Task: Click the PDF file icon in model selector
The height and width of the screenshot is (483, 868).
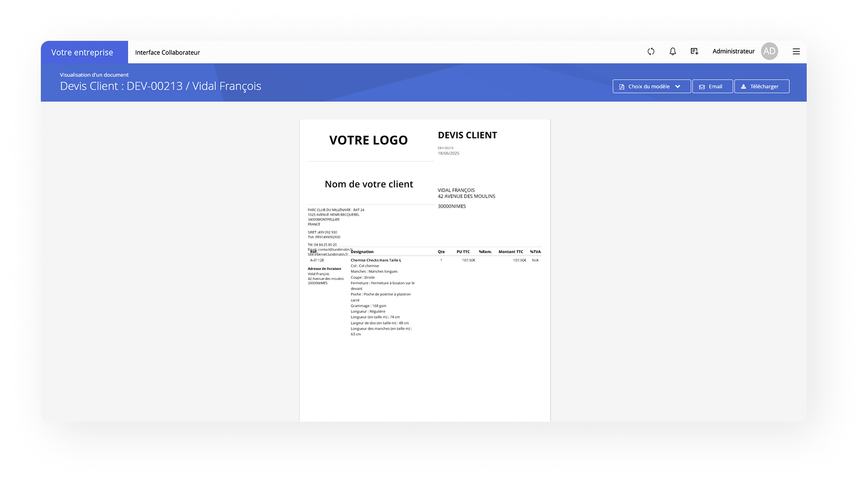Action: [x=622, y=87]
